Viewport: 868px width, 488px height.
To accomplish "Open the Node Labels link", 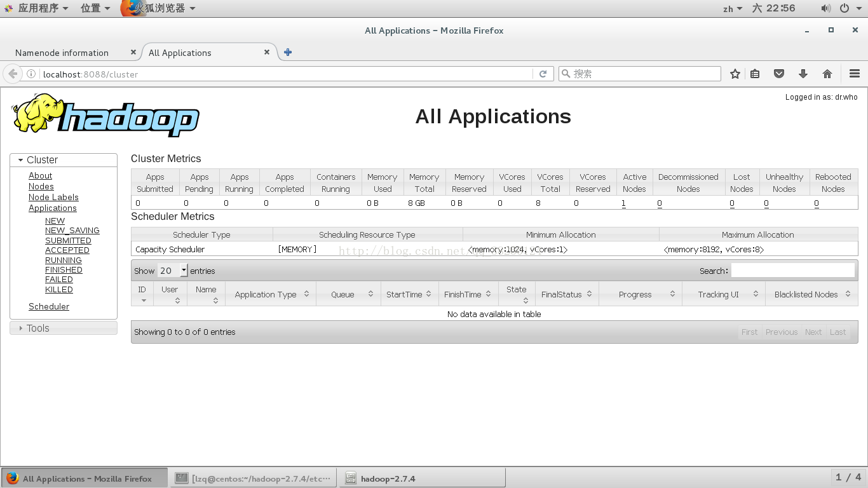I will [x=53, y=198].
